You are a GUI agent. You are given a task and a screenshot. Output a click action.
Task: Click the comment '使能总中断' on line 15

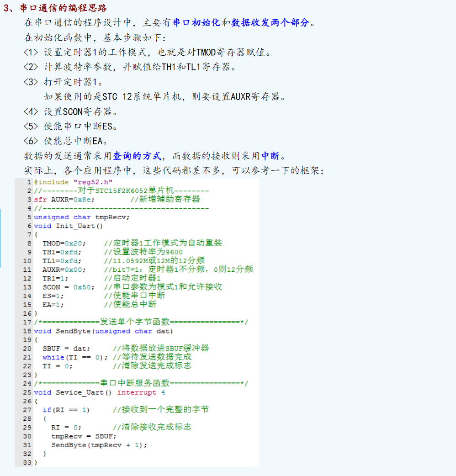130,305
